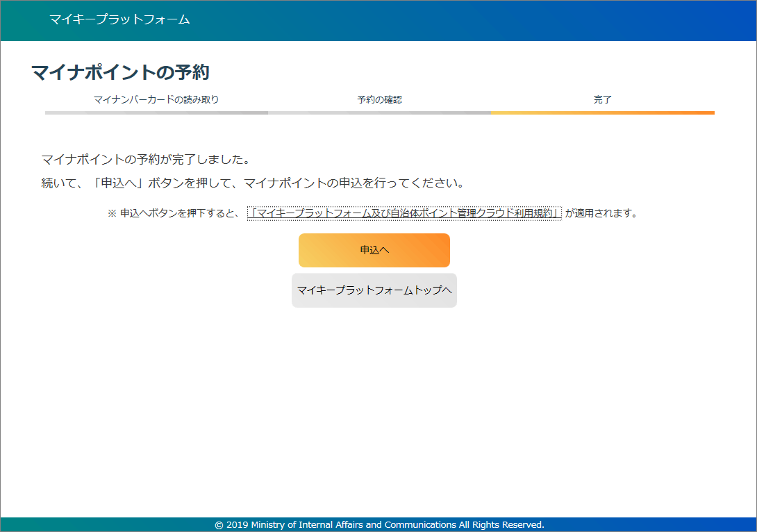The height and width of the screenshot is (532, 757).
Task: Click the 申込へ orange button
Action: [374, 250]
